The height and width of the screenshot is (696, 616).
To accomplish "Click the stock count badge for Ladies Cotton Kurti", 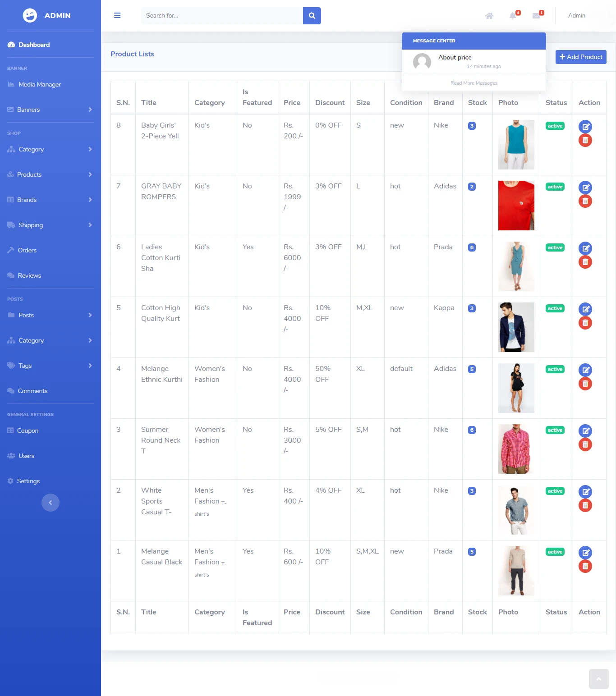I will click(472, 247).
